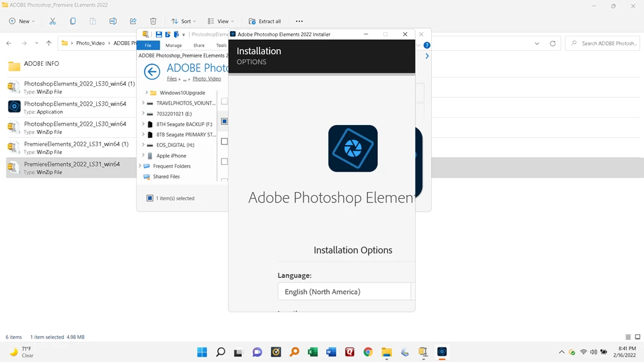The height and width of the screenshot is (362, 644).
Task: Click Photo_Video in Explorer address bar
Action: click(x=90, y=43)
